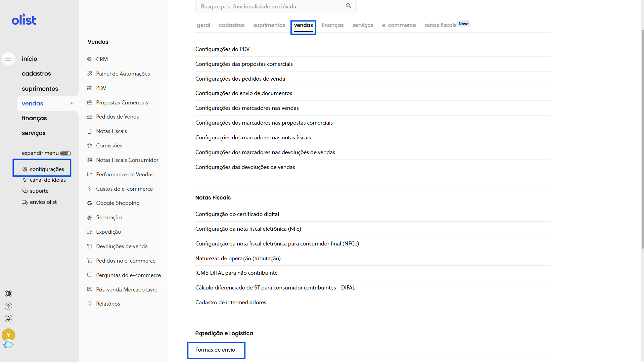Click the page vertical scrollbar

coord(642,134)
